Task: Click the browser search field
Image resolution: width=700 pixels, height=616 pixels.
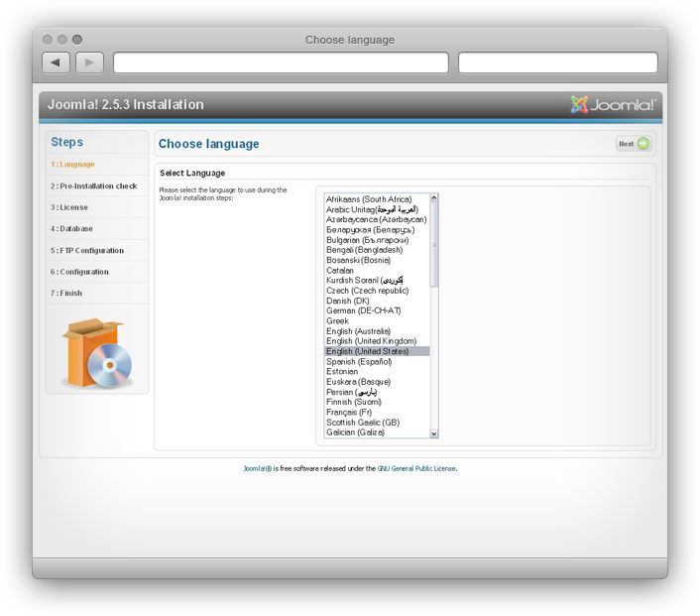Action: (x=558, y=62)
